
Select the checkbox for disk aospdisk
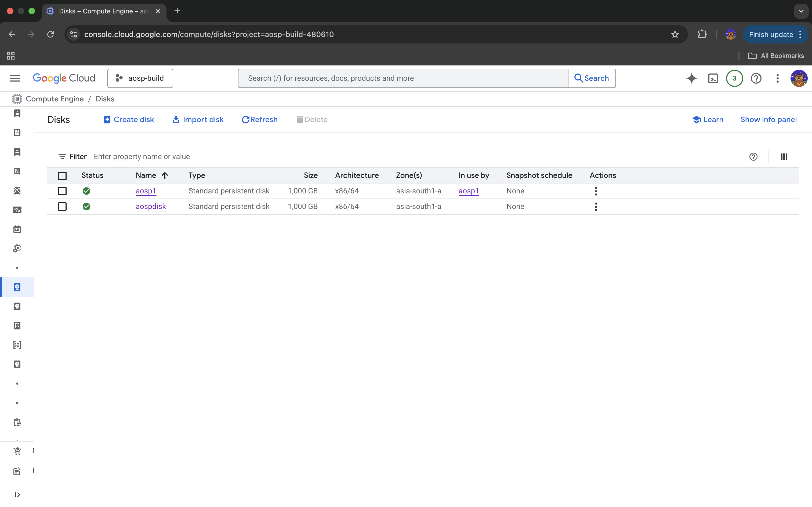coord(62,206)
